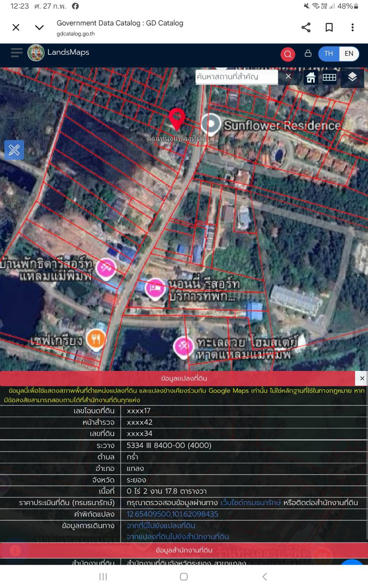Open browser three-dot overflow menu
368x588 pixels.
[352, 28]
